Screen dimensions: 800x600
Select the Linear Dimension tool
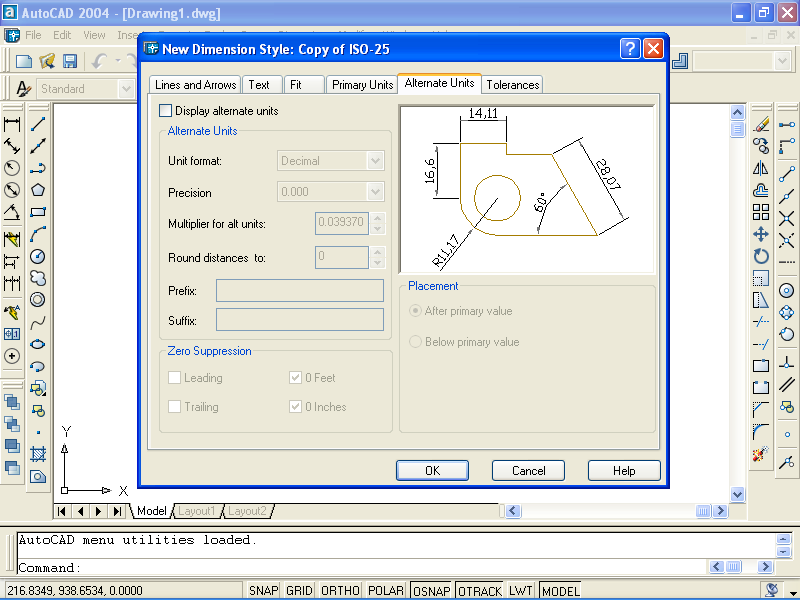[12, 124]
